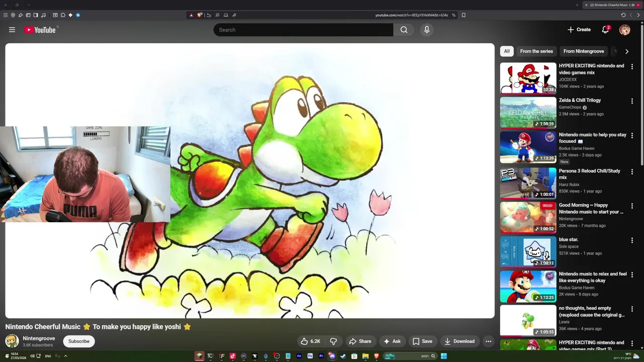Viewport: 644px width, 362px height.
Task: Open the notifications bell
Action: point(606,30)
